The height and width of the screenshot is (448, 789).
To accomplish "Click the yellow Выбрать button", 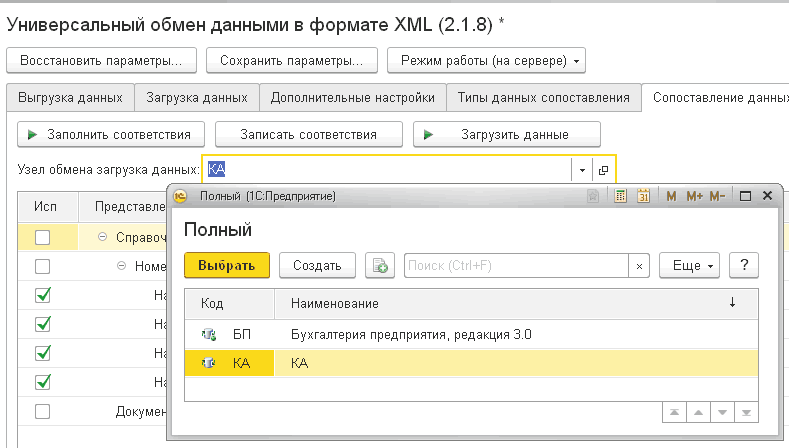I will 227,265.
